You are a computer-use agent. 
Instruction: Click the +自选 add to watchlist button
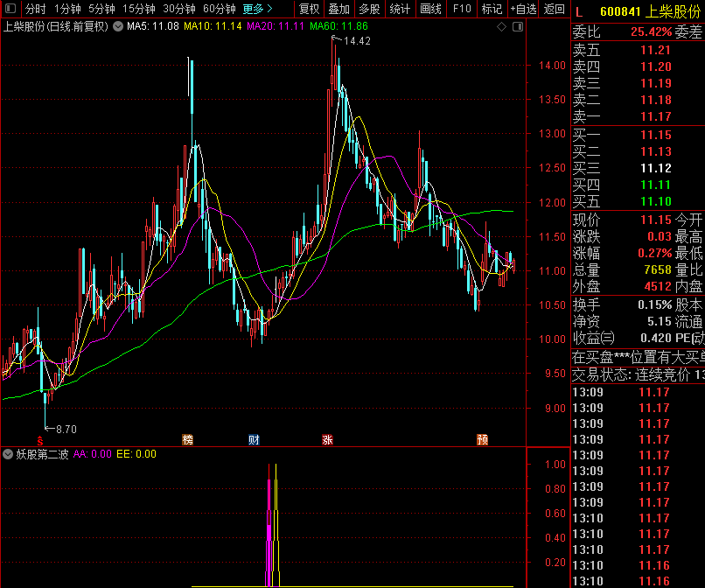click(x=522, y=9)
